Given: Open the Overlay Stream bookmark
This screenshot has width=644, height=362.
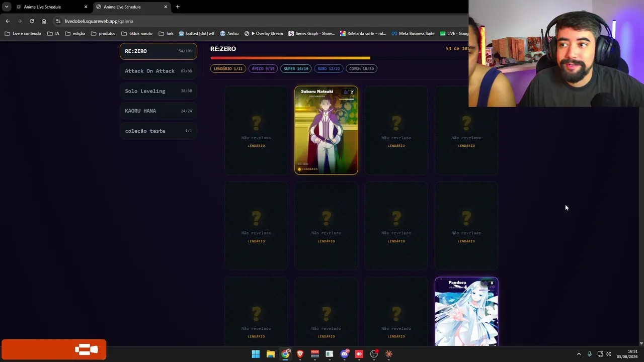Looking at the screenshot, I should pos(264,34).
